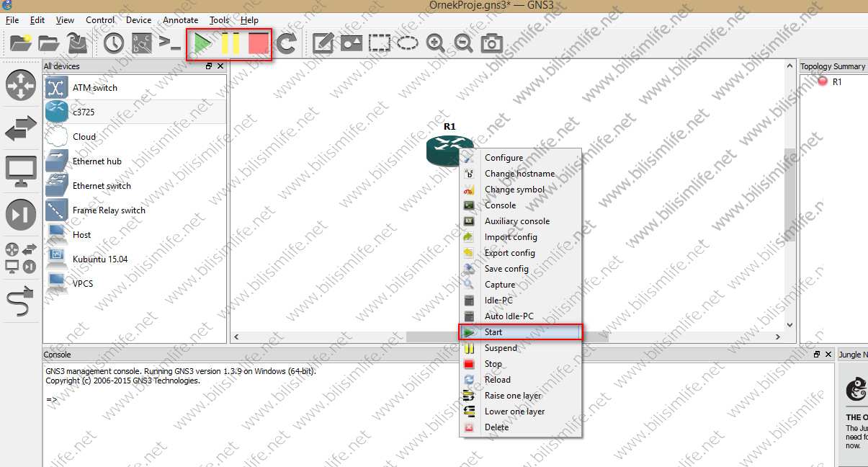Choose Start in the R1 context menu

coord(520,332)
